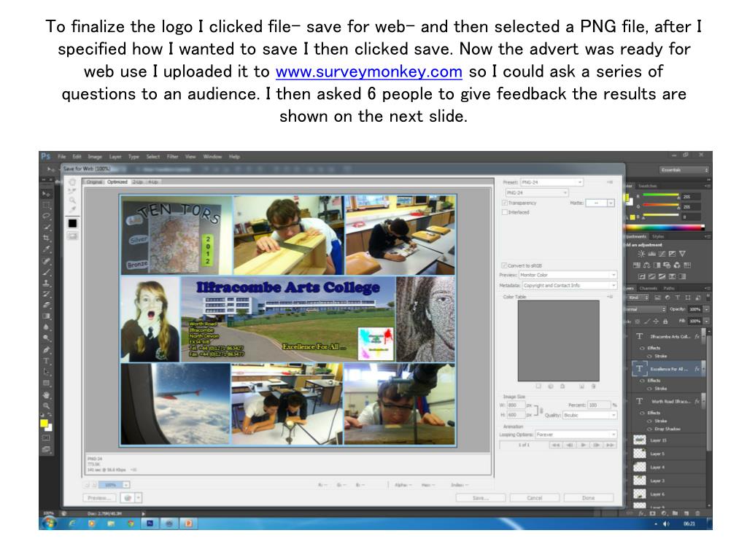Select the Eraser tool
Screen dimensions: 747x560
pyautogui.click(x=46, y=305)
